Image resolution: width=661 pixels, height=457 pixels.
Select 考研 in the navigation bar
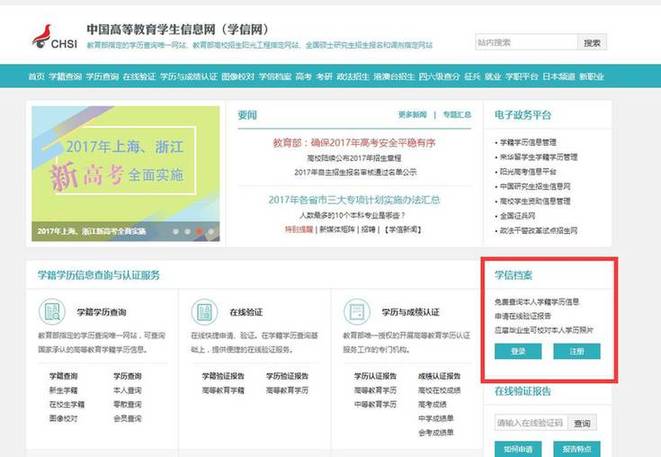[x=324, y=76]
